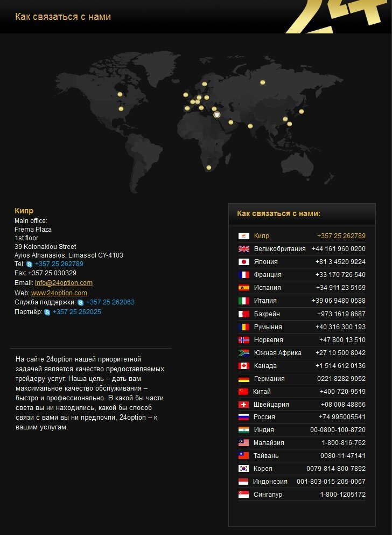The height and width of the screenshot is (535, 392).
Task: Click phone number 0080-11-47141
Action: point(343,455)
